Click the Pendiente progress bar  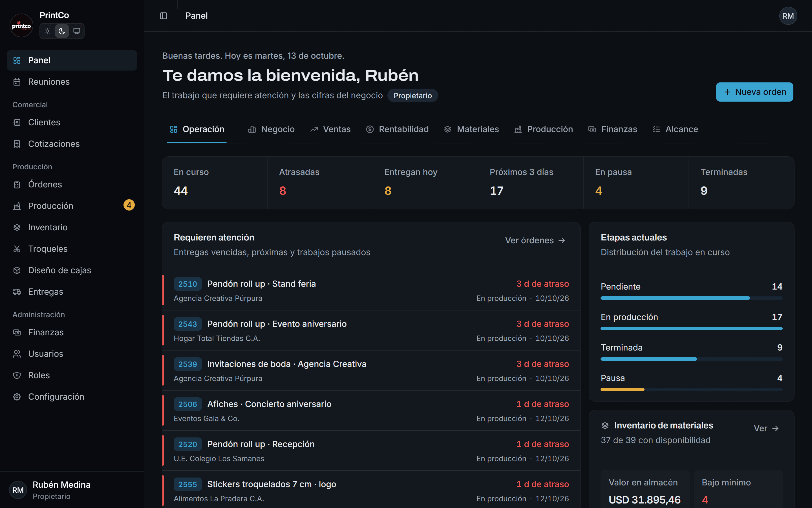[x=691, y=298]
